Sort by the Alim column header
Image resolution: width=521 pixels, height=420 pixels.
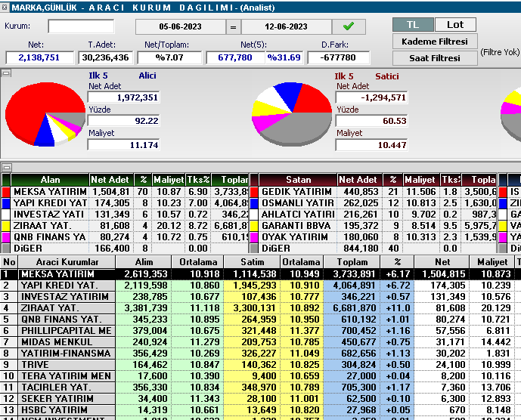(144, 262)
